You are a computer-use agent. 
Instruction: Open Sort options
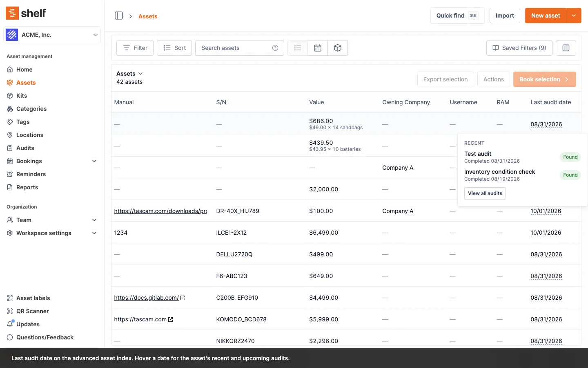(174, 48)
